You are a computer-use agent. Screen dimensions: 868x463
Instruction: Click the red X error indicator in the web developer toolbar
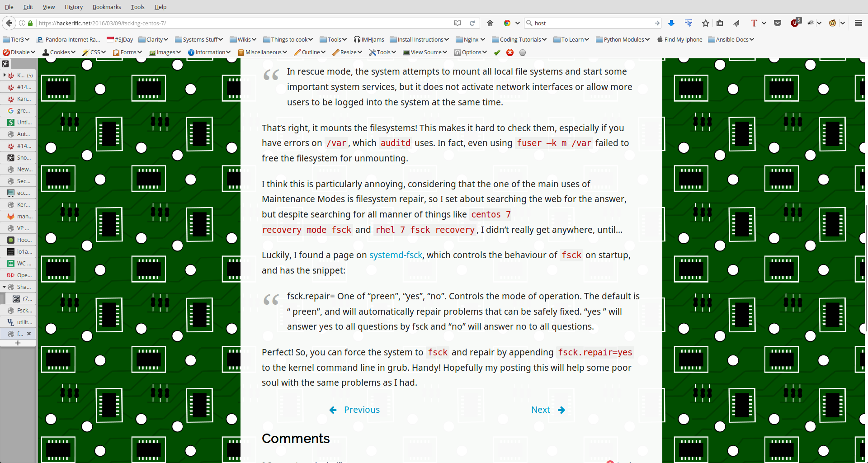point(510,52)
